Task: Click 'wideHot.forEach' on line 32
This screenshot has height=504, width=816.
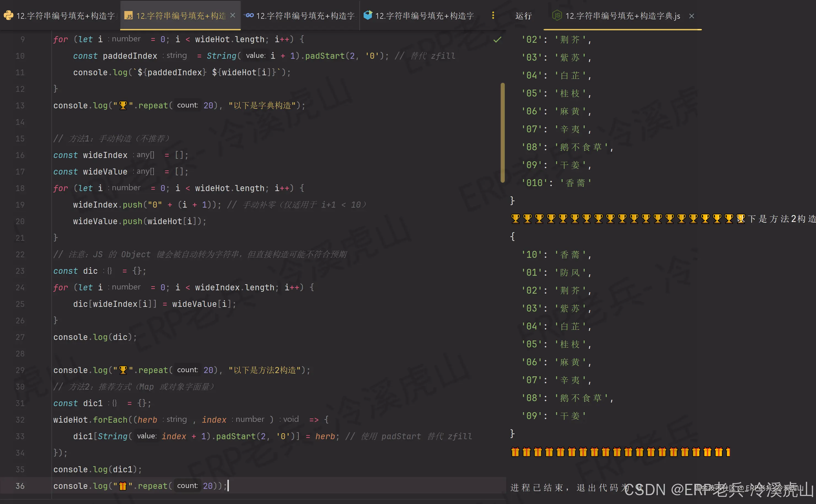Action: click(90, 420)
